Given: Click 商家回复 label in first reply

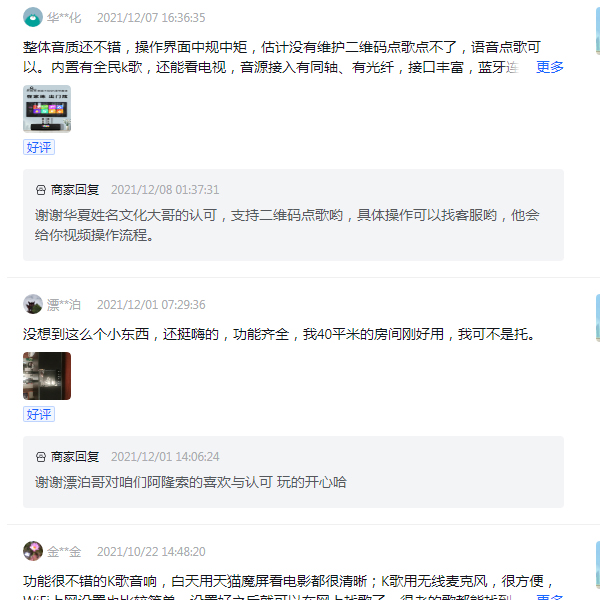Looking at the screenshot, I should pyautogui.click(x=75, y=190).
